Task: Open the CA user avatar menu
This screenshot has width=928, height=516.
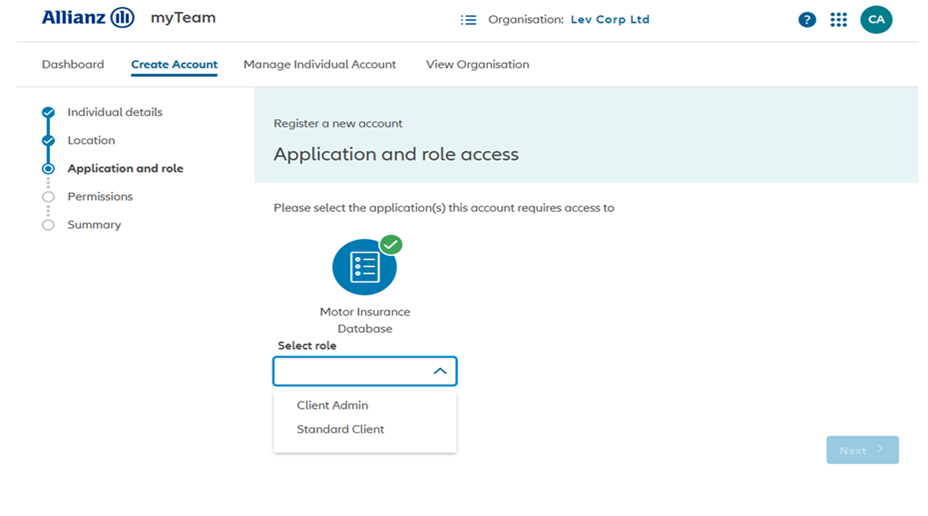Action: pyautogui.click(x=876, y=20)
